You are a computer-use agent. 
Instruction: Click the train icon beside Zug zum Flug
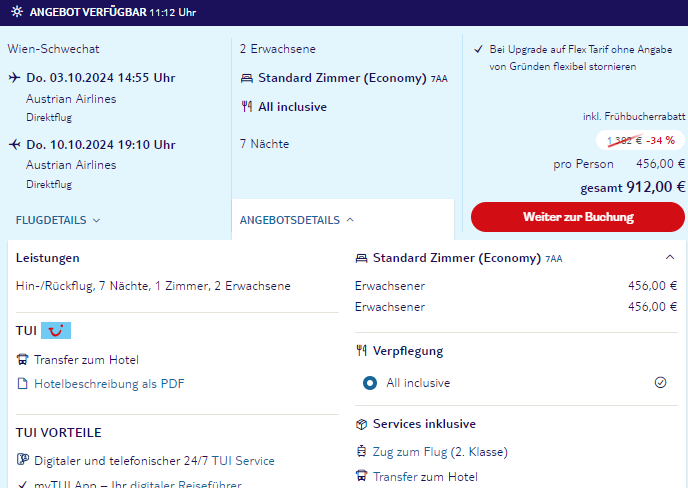pos(361,451)
